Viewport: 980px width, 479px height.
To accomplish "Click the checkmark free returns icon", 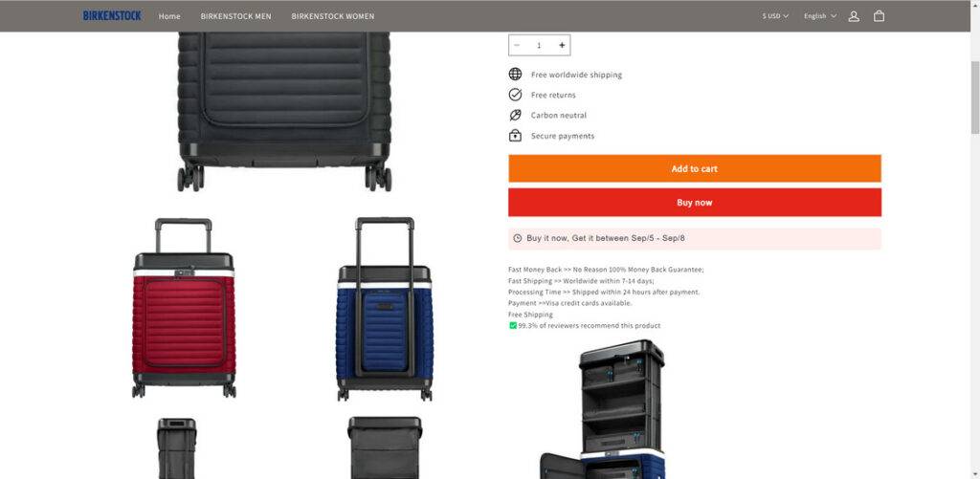I will pos(515,95).
